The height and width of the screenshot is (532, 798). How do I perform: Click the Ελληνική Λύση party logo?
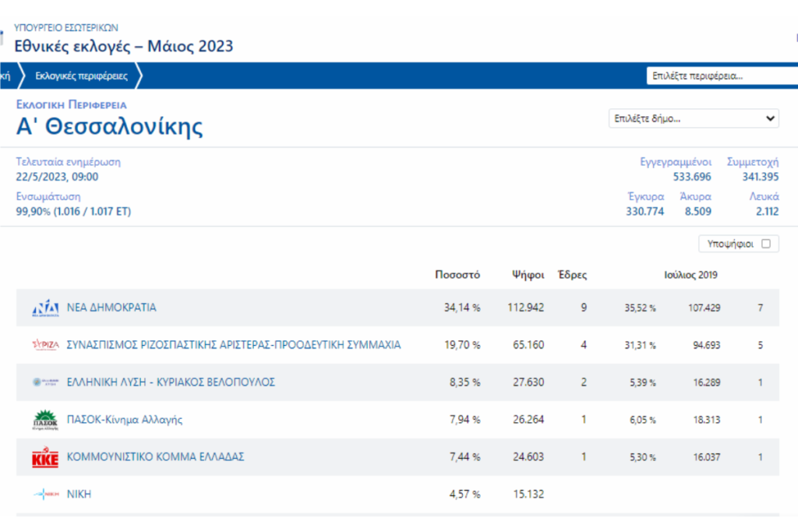click(x=45, y=382)
